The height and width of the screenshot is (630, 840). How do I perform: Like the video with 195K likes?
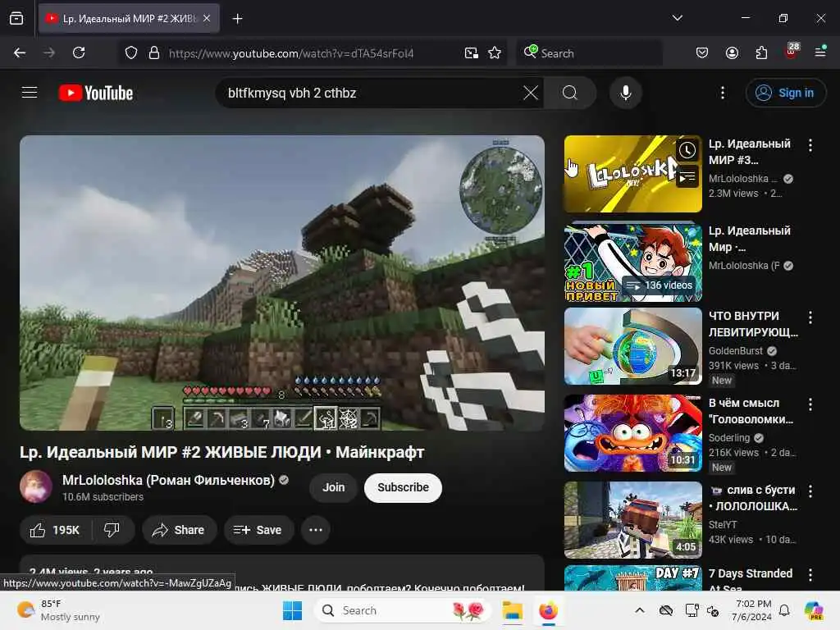55,530
